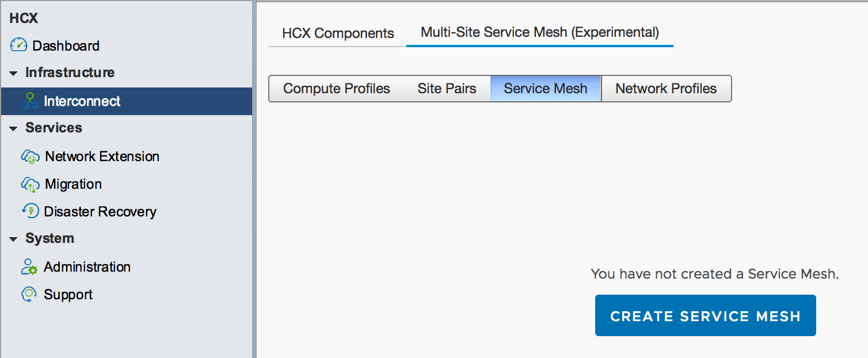Switch to the Compute Profiles tab

pos(337,89)
